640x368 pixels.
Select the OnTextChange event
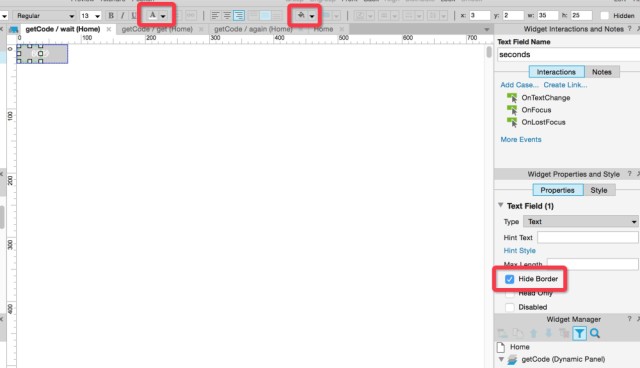[x=546, y=98]
